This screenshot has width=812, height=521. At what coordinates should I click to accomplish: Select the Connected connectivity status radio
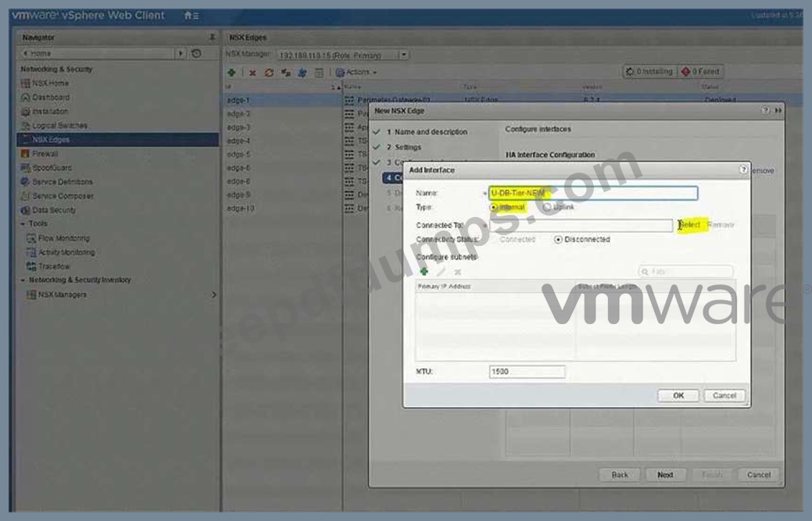tap(493, 240)
